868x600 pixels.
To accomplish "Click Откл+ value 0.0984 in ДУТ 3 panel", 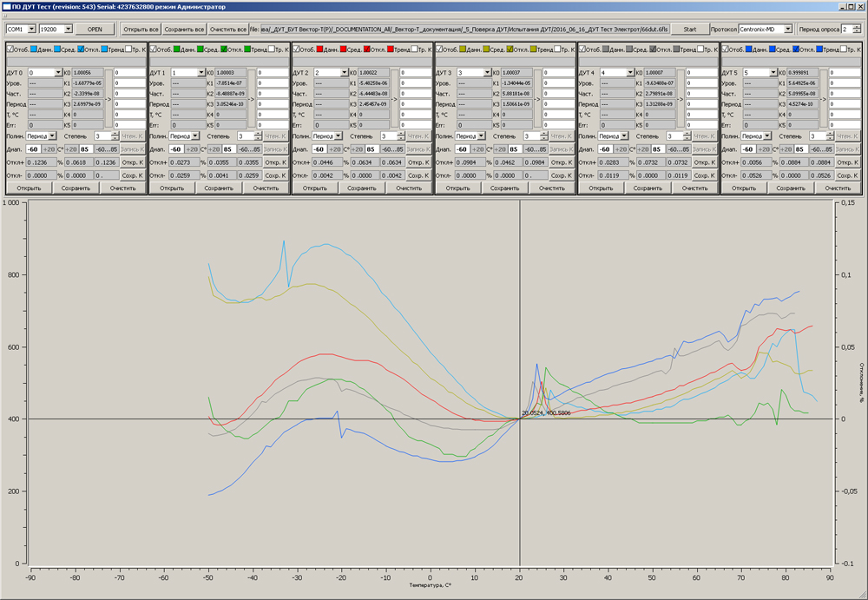I will pyautogui.click(x=470, y=162).
